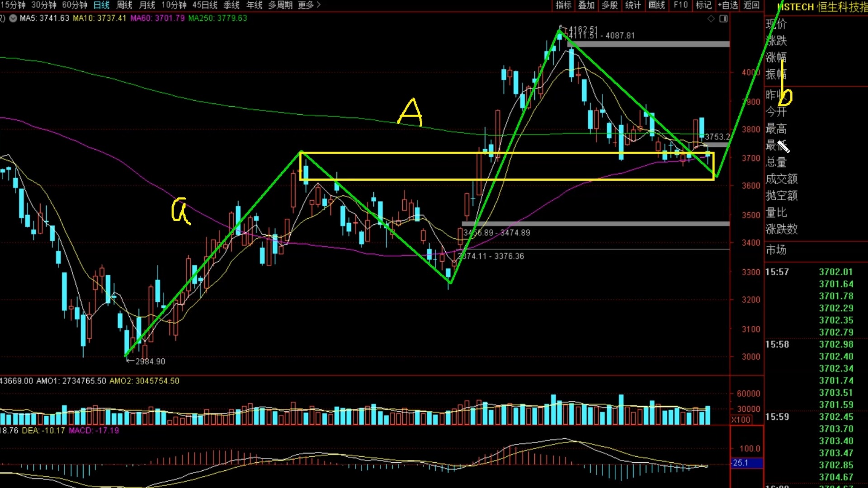Select the 季线 quarterly period
This screenshot has width=868, height=488.
231,5
